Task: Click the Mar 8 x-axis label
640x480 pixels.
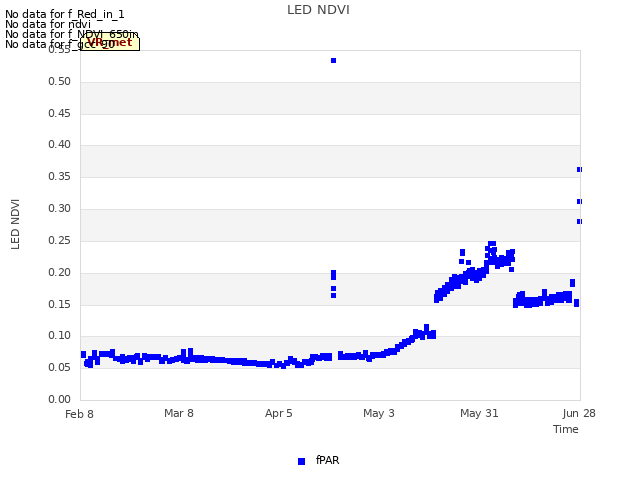Action: (x=179, y=413)
